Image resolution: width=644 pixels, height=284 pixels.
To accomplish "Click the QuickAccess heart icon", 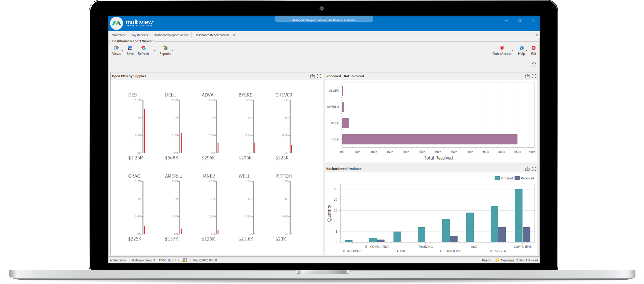I will [x=502, y=48].
